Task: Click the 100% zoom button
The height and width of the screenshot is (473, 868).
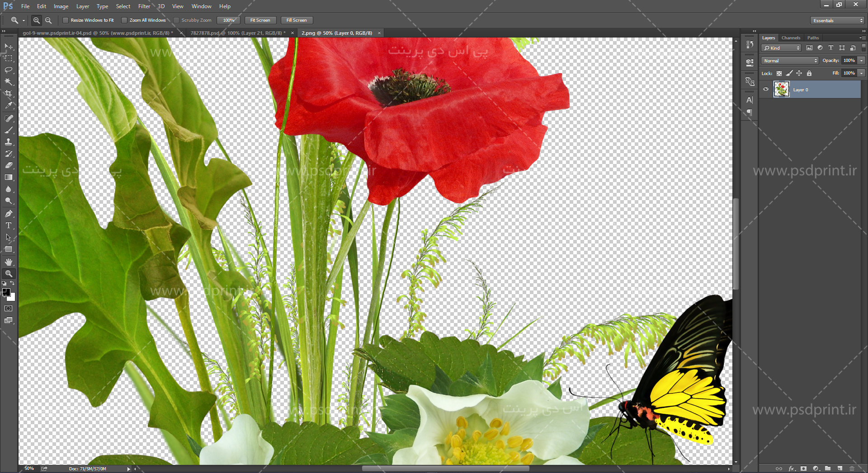Action: (x=229, y=20)
